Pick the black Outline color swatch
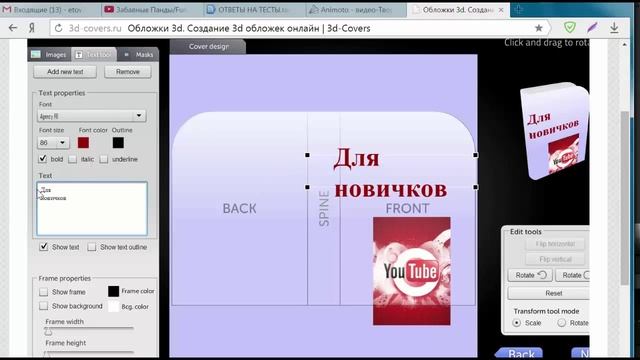Viewport: 640px width, 360px height. [x=118, y=142]
